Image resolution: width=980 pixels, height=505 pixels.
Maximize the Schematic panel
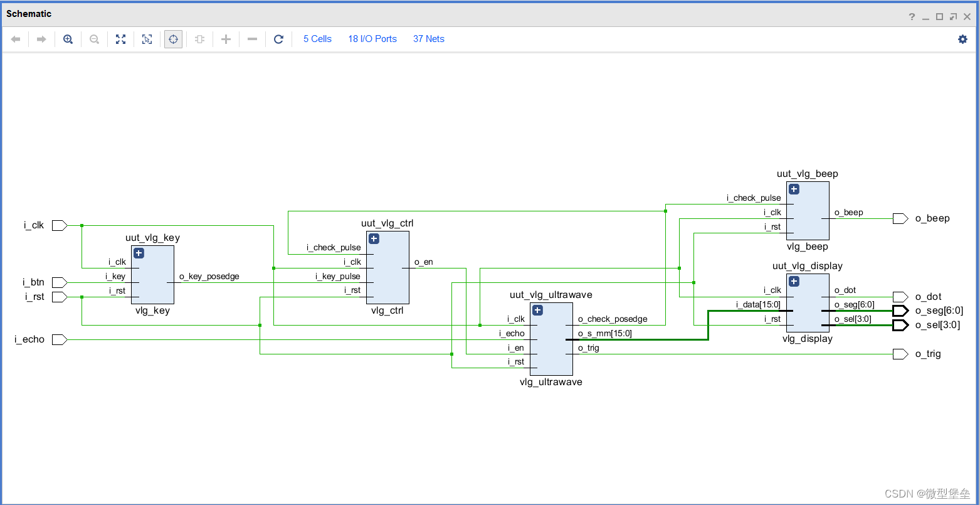pos(939,17)
